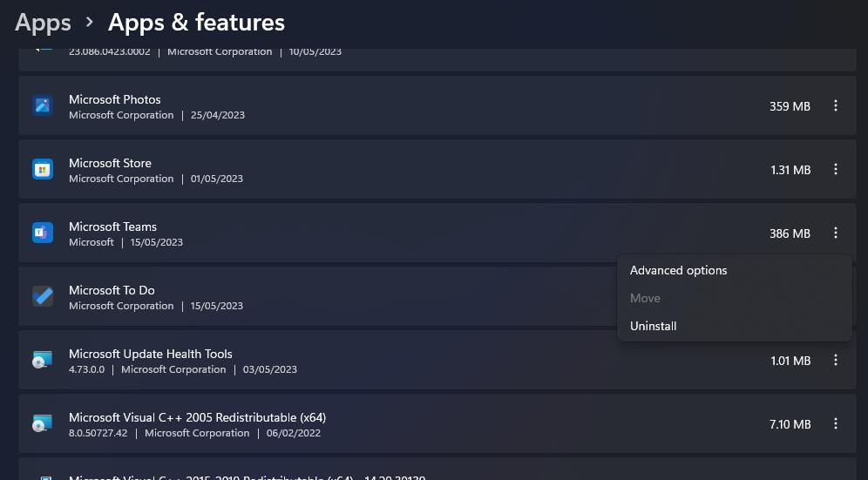This screenshot has height=480, width=868.
Task: Open three-dot menu for Microsoft Store
Action: 836,169
